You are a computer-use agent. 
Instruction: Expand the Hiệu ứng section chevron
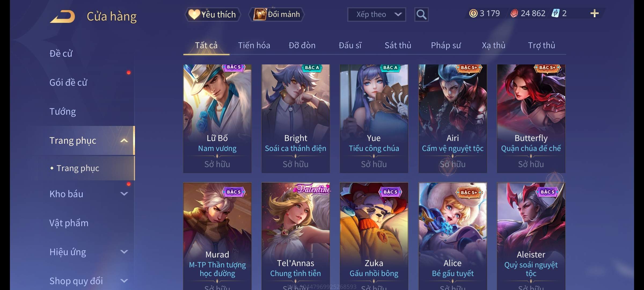124,252
